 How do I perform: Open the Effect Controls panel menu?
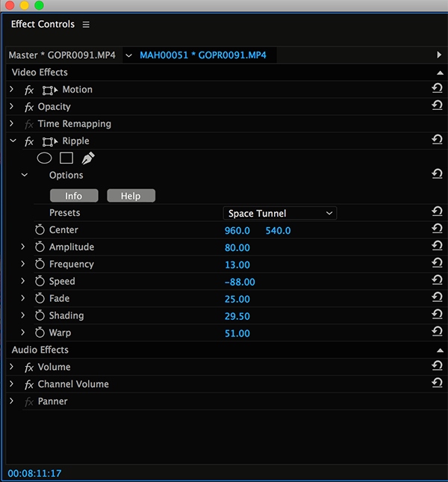[86, 25]
